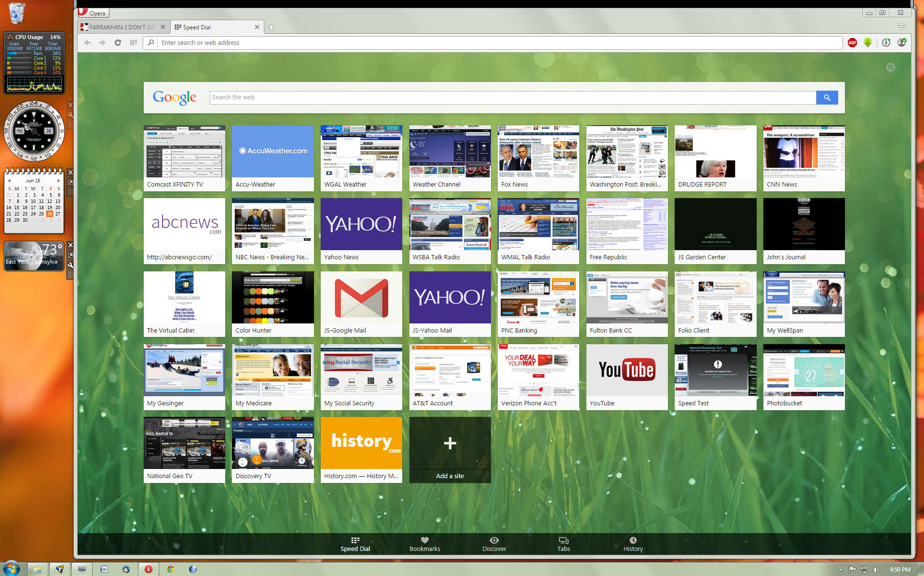
Task: Switch to the FARRAKHAN tab
Action: click(122, 27)
